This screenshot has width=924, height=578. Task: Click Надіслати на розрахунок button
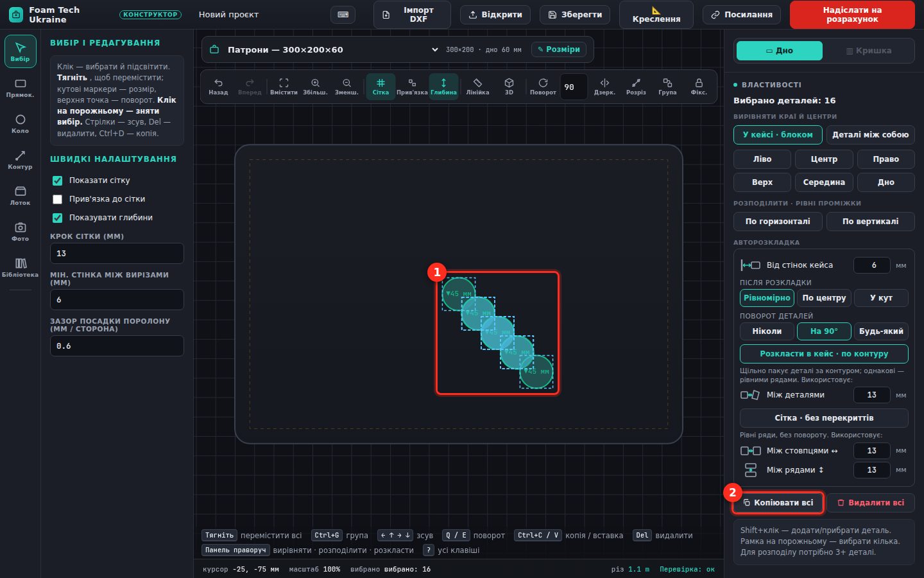852,15
